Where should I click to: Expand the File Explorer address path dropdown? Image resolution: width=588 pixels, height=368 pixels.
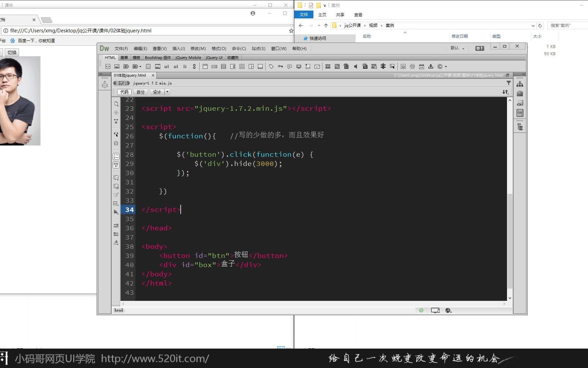click(x=533, y=26)
